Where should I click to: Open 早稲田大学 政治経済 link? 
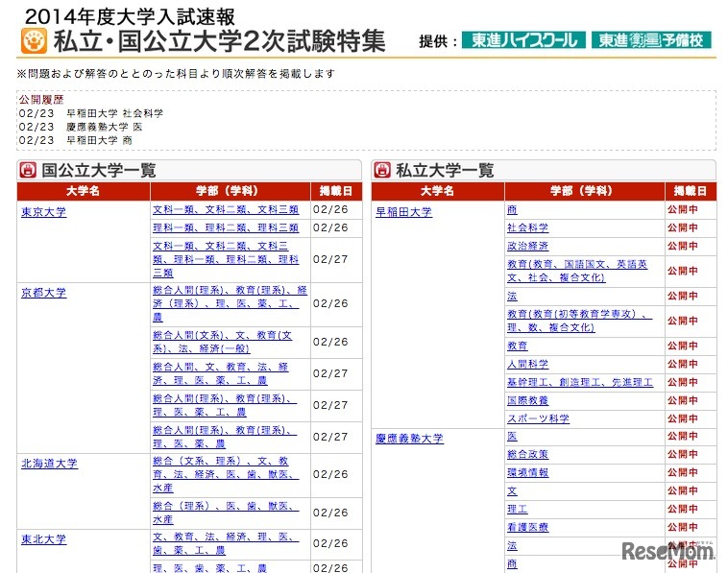click(x=527, y=246)
